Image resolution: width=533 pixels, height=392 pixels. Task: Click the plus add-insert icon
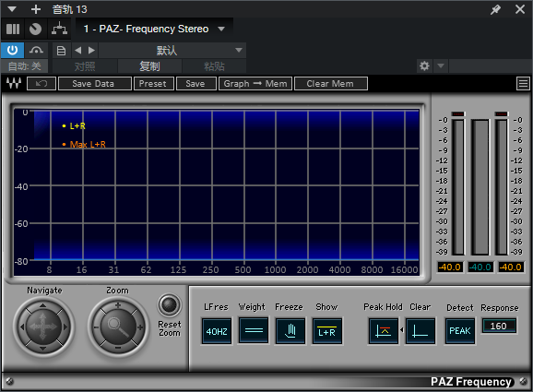36,9
